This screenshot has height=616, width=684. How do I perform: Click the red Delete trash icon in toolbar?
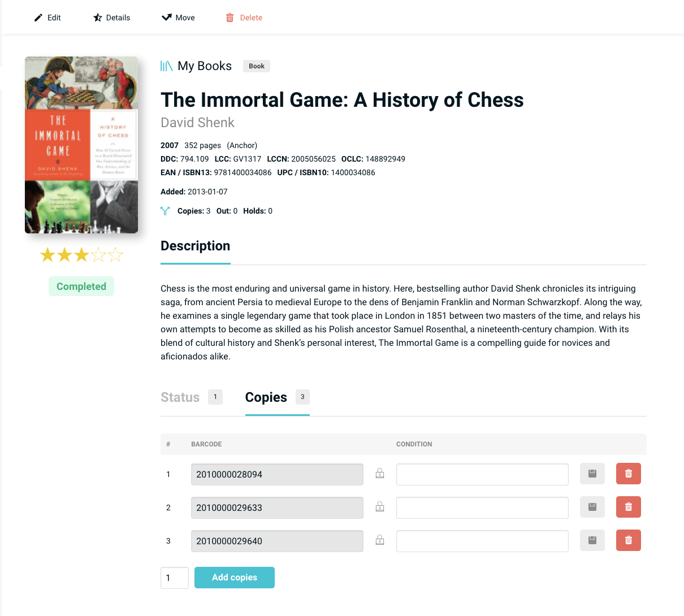point(230,18)
